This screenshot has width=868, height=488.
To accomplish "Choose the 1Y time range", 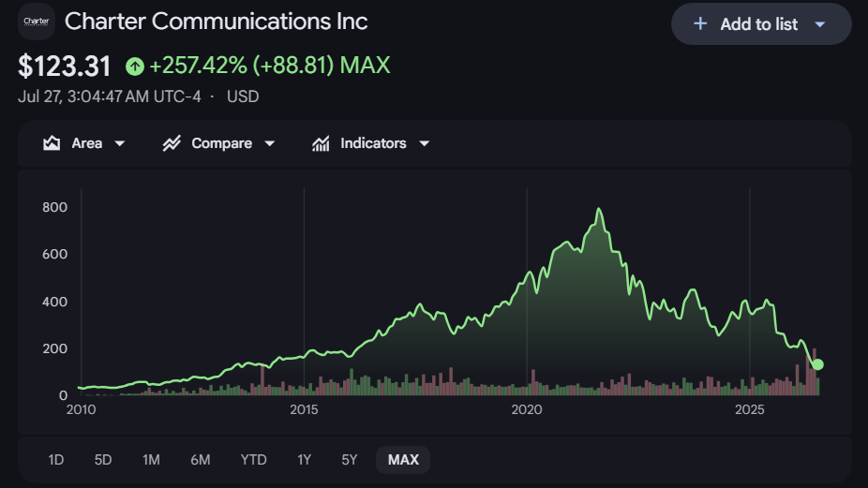I will point(304,460).
